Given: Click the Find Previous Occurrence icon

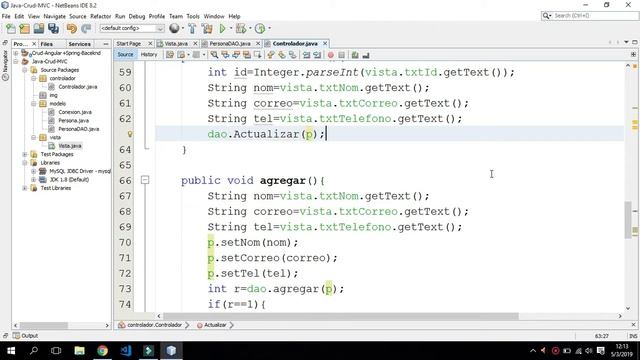Looking at the screenshot, I should coord(225,55).
